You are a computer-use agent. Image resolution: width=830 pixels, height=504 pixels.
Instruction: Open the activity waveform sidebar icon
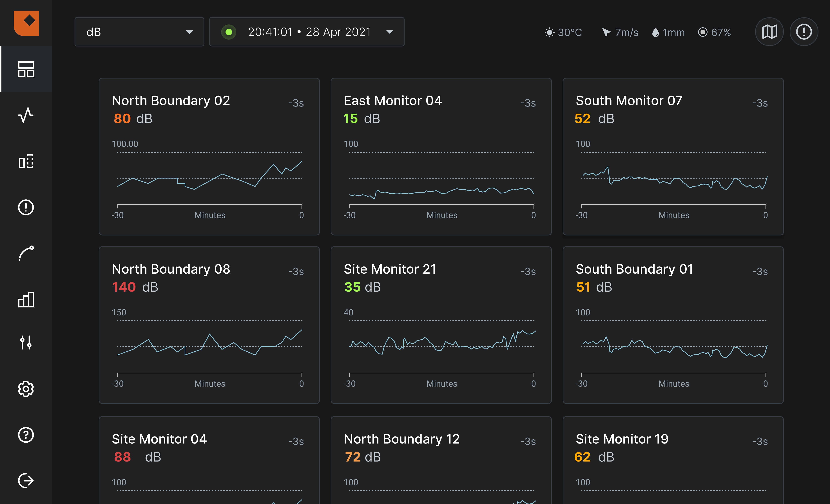(x=26, y=115)
